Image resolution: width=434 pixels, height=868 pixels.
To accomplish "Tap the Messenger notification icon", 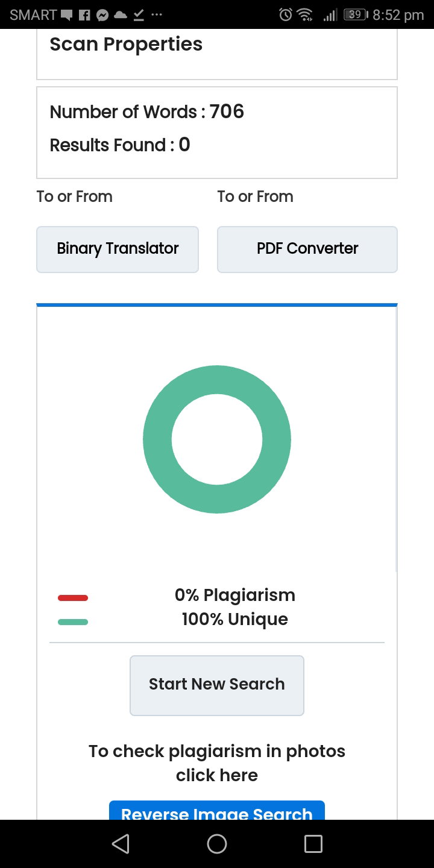I will pos(102,16).
